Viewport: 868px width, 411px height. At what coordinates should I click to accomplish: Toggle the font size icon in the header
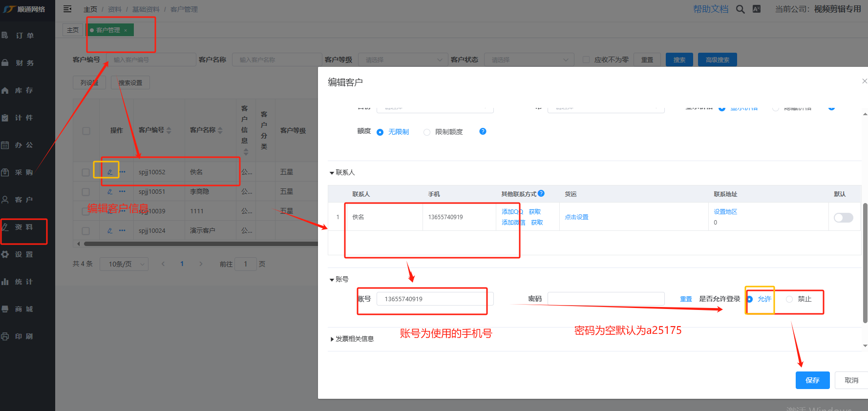click(757, 9)
